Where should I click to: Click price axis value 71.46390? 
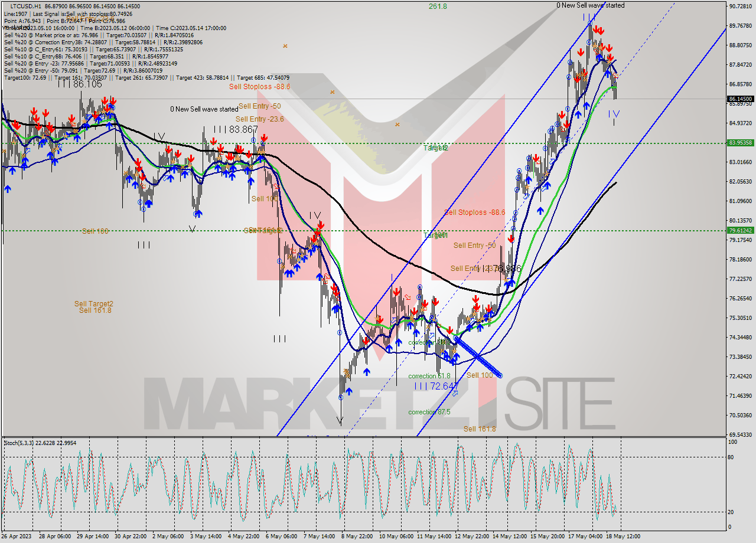point(741,395)
